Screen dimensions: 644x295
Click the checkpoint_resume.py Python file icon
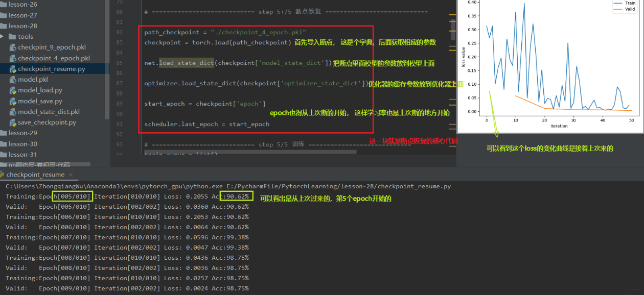tap(13, 69)
